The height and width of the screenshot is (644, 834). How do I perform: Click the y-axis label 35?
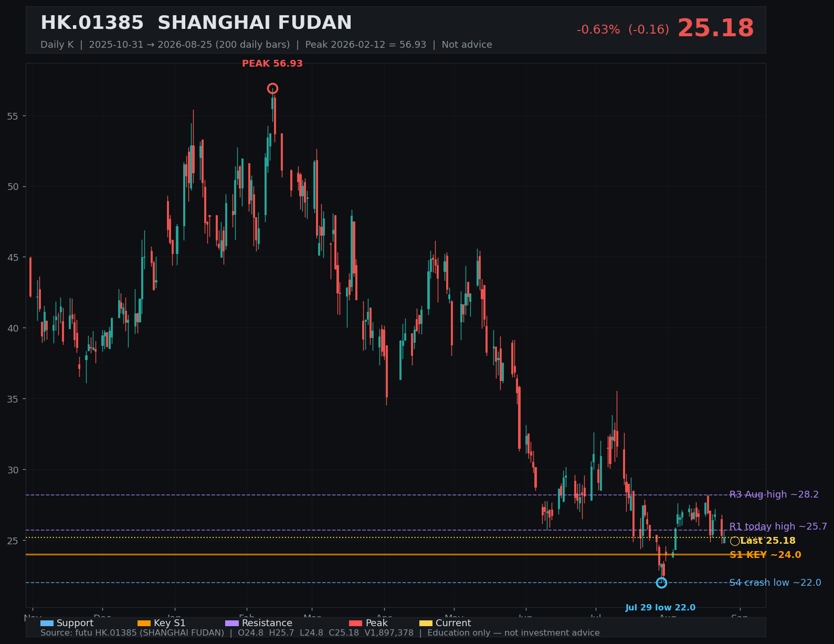(x=13, y=399)
